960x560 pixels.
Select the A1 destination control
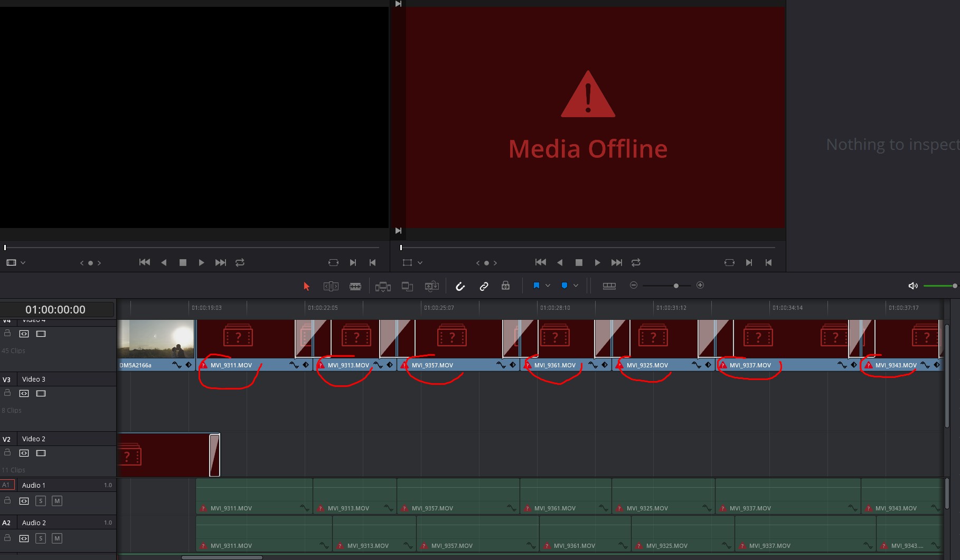7,485
